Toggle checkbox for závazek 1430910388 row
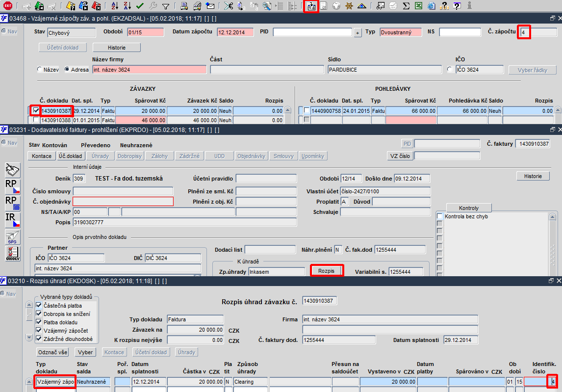 click(36, 120)
